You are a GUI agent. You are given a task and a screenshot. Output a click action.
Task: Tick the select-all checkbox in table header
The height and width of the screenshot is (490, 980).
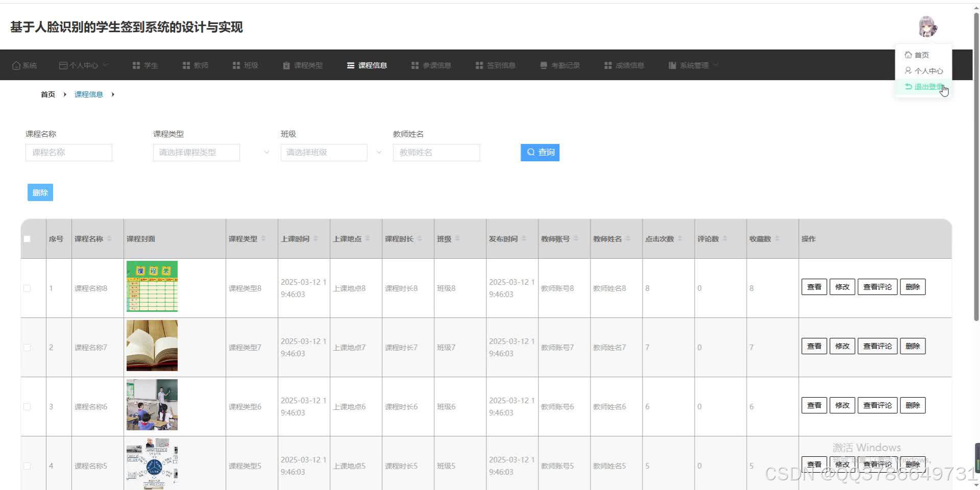click(x=27, y=239)
